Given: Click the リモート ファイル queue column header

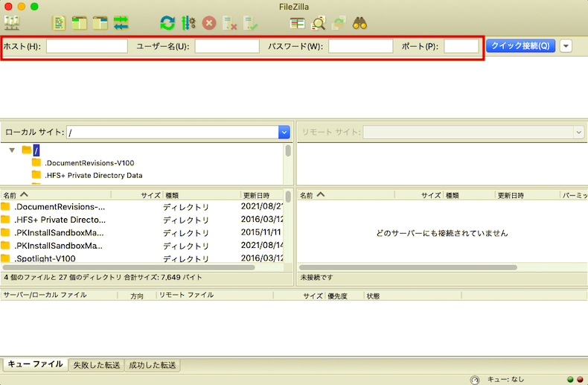Looking at the screenshot, I should (x=215, y=296).
